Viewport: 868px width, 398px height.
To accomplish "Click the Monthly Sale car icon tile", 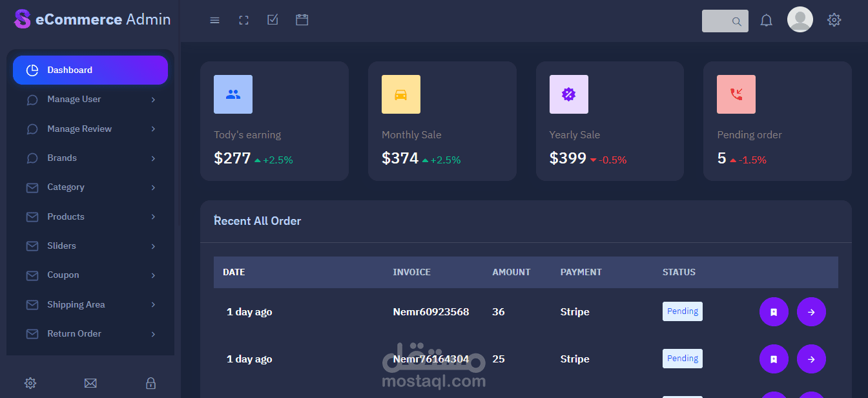I will tap(401, 94).
